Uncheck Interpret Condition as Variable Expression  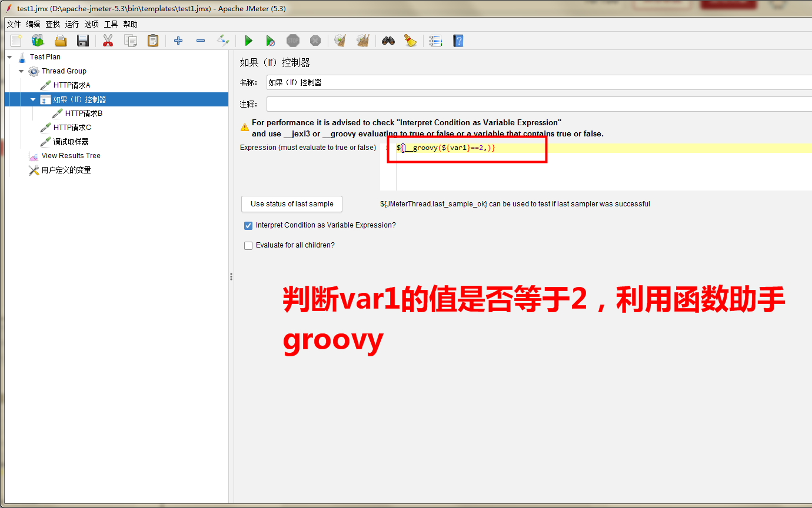248,225
